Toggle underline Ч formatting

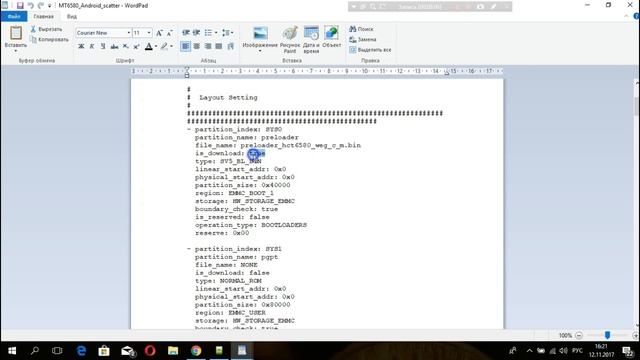103,47
